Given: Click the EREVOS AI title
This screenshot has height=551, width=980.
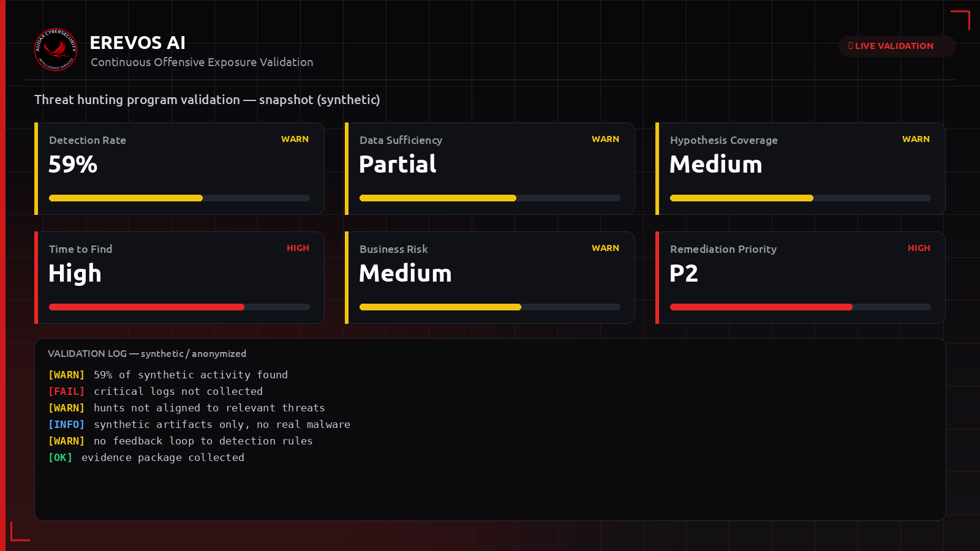Looking at the screenshot, I should [x=137, y=43].
